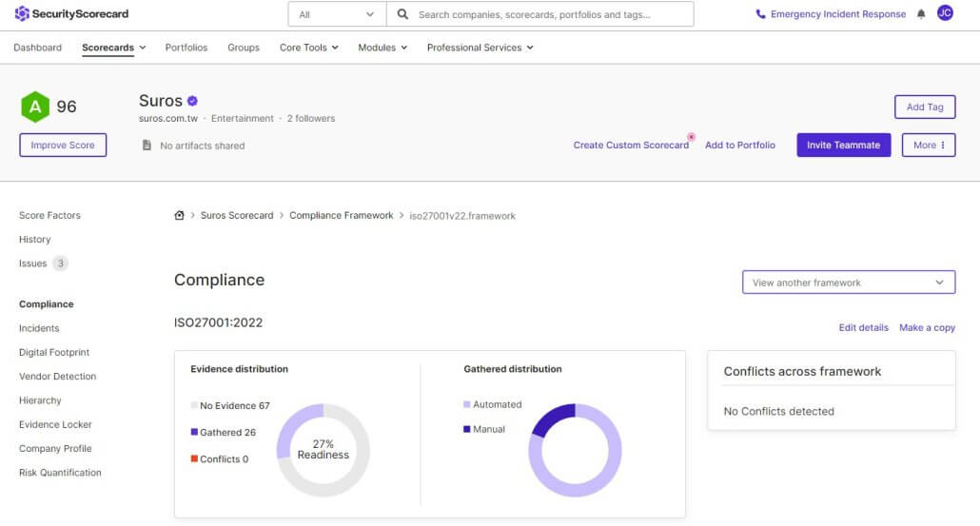
Task: Click the Add Tag button
Action: pos(925,107)
